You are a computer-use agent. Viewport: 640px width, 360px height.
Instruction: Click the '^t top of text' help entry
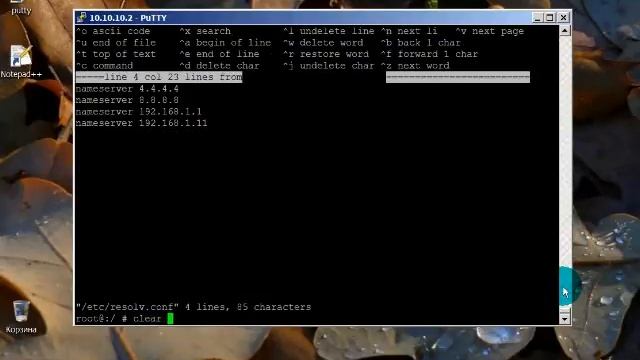click(x=116, y=54)
